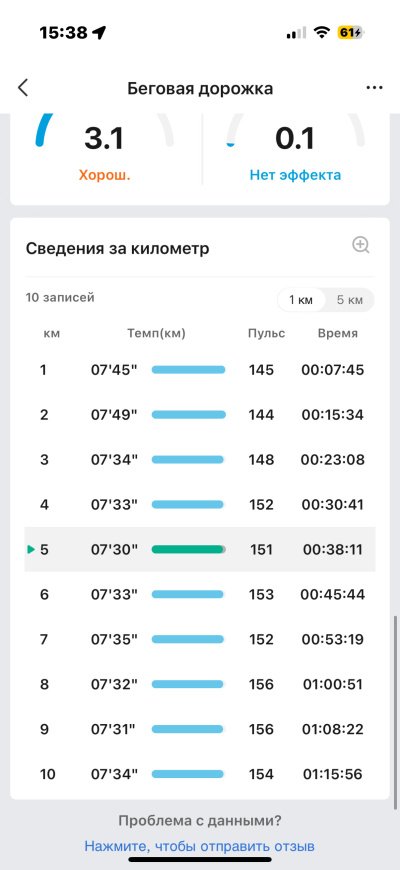The image size is (400, 870).
Task: Select the kilometer 5 highlighted row
Action: (200, 549)
